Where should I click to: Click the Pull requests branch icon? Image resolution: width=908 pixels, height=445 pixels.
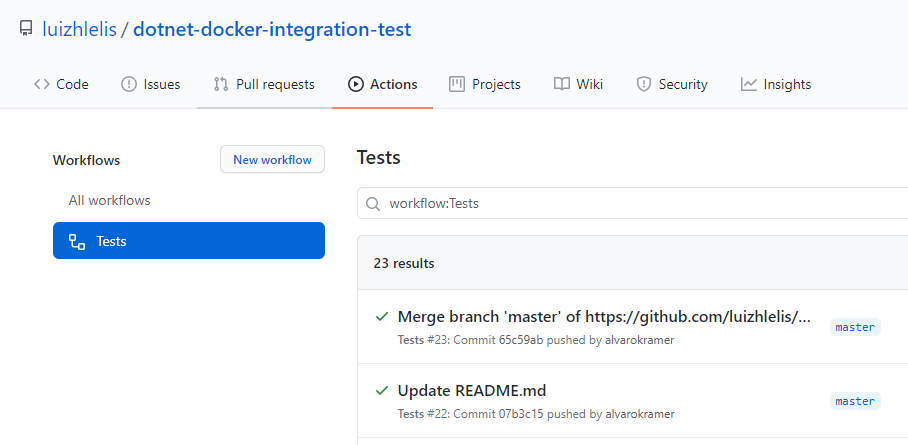coord(221,85)
